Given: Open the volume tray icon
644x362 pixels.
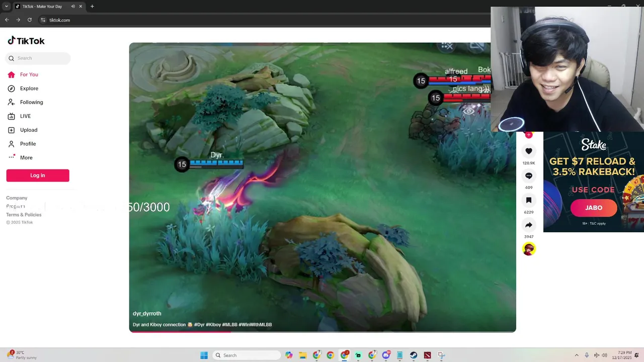Looking at the screenshot, I should 604,355.
